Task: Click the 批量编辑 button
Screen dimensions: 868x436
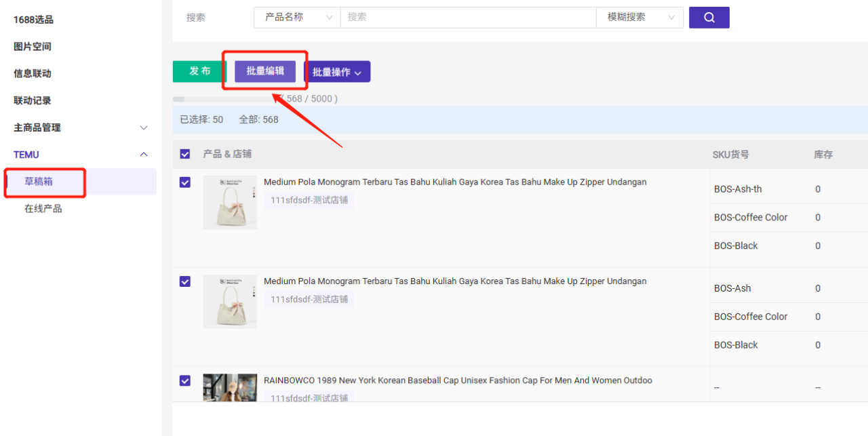Action: tap(265, 71)
